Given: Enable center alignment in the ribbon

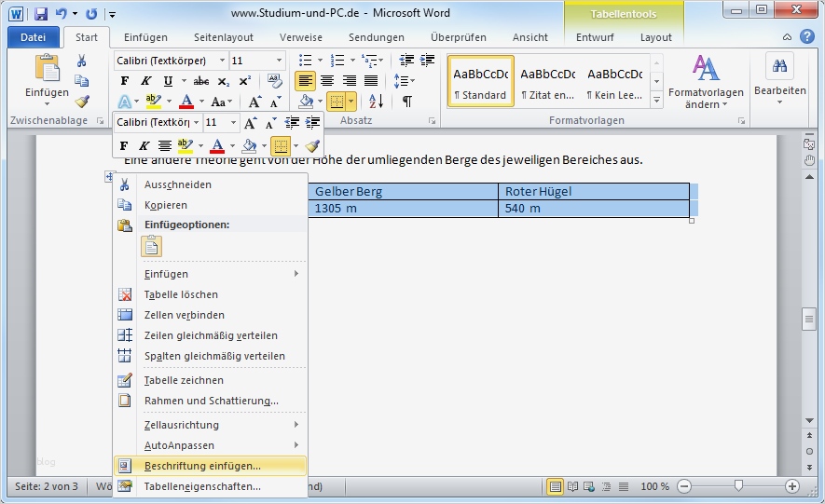Looking at the screenshot, I should tap(327, 80).
